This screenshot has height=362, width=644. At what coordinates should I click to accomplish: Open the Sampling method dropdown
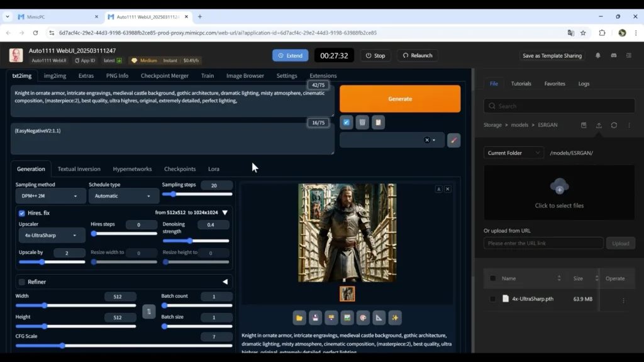coord(50,196)
